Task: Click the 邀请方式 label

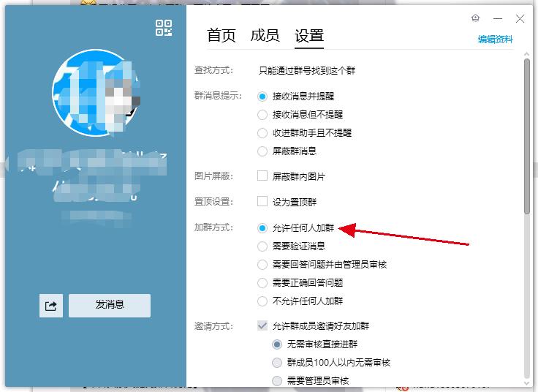Action: pos(213,325)
